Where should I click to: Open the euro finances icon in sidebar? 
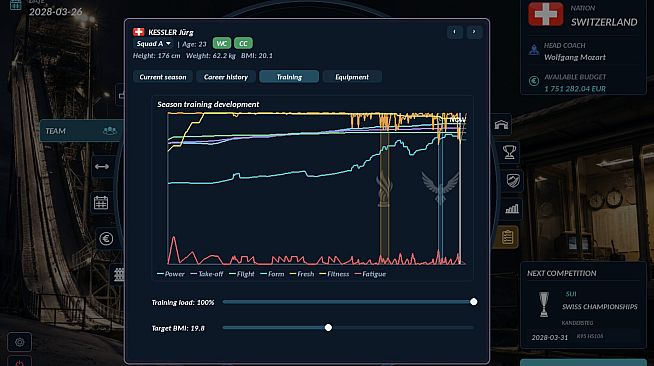(106, 239)
